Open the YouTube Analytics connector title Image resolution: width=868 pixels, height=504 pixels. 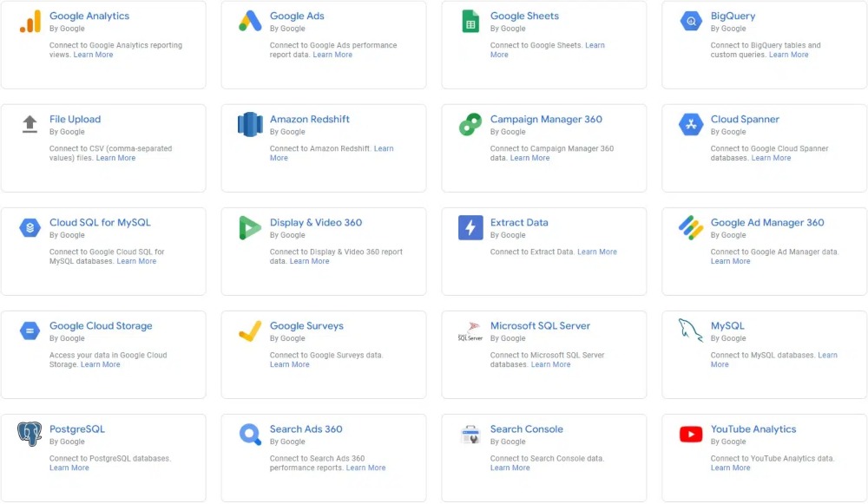click(x=753, y=429)
